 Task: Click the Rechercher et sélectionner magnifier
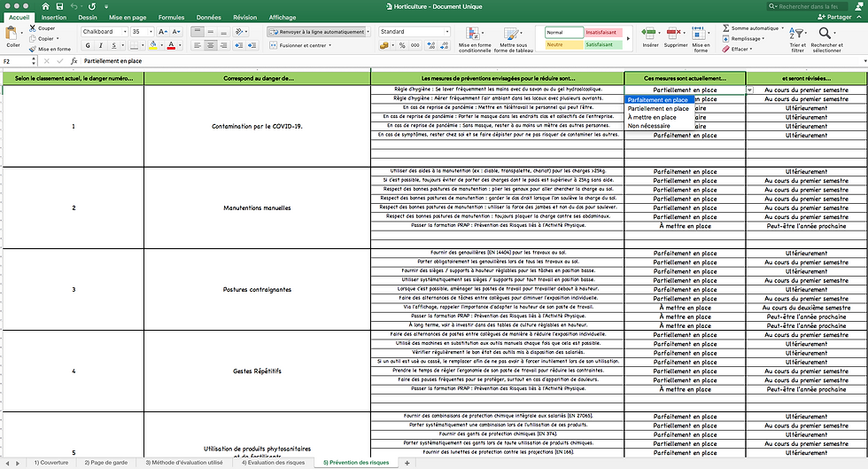(825, 34)
